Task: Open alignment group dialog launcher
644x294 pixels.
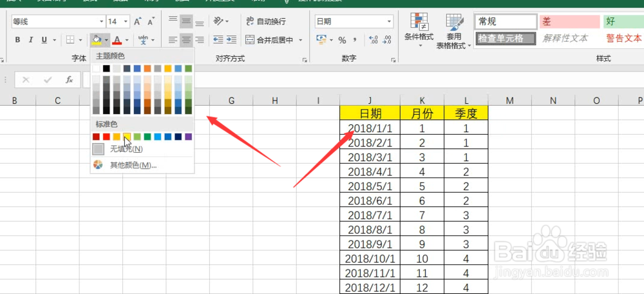Action: click(305, 60)
